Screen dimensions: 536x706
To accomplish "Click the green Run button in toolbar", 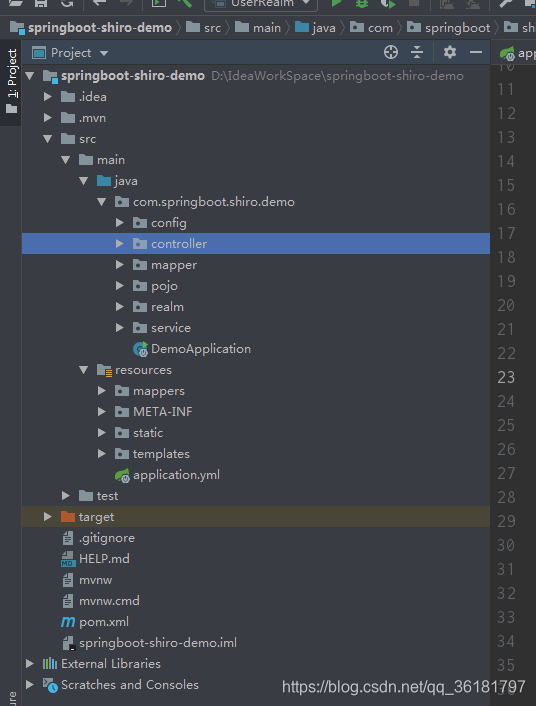I will 336,4.
